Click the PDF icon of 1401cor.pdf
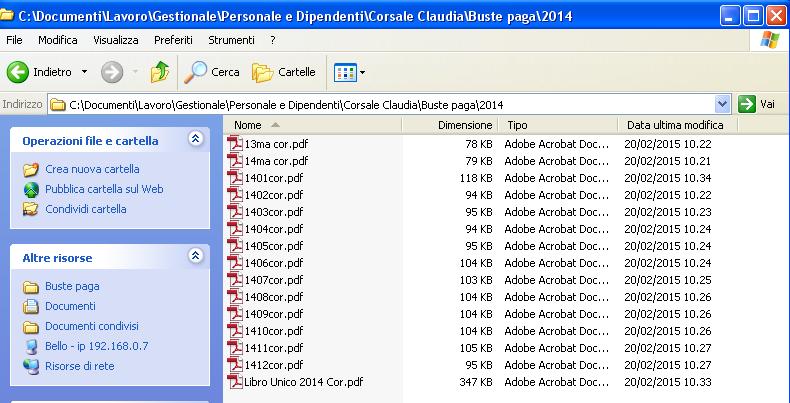The image size is (790, 403). 236,178
